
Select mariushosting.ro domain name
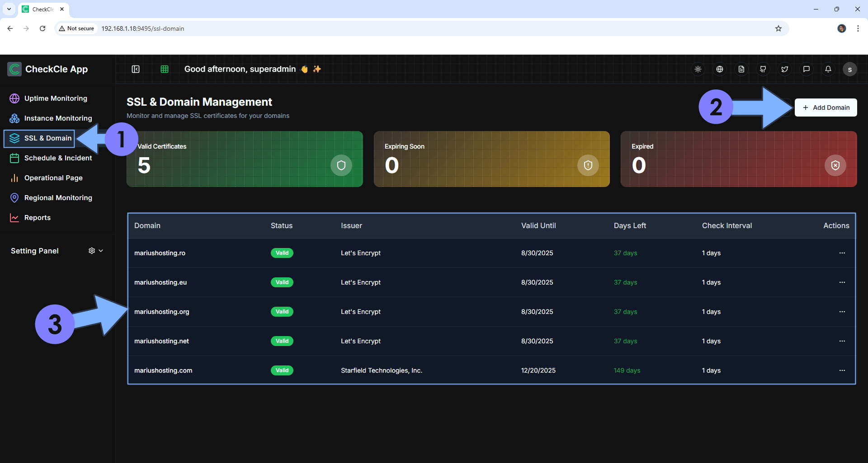[160, 253]
